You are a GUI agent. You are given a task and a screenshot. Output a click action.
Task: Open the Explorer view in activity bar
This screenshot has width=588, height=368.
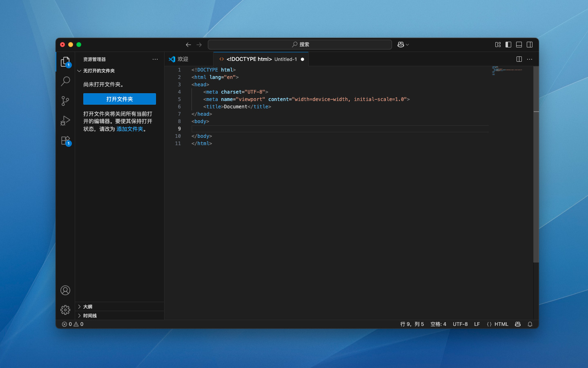(x=65, y=62)
